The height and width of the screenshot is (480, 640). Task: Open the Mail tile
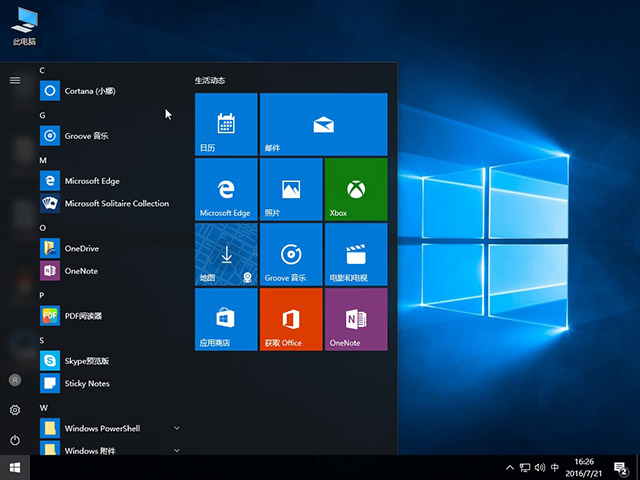pos(323,124)
